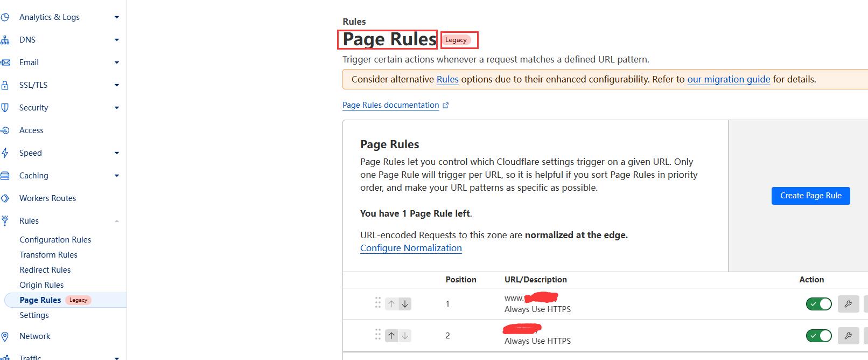This screenshot has width=868, height=360.
Task: Open Configuration Rules in sidebar
Action: [x=55, y=240]
